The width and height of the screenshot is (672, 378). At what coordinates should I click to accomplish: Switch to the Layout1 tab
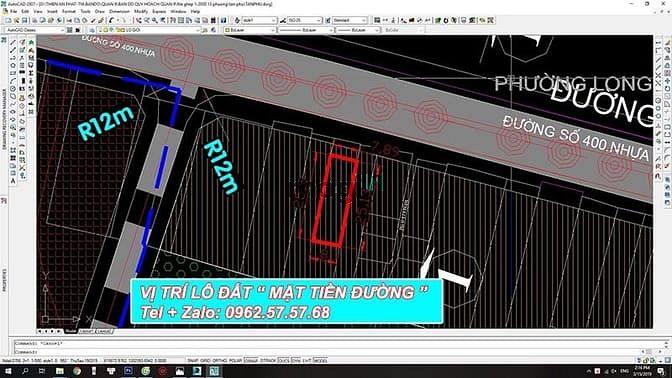86,331
